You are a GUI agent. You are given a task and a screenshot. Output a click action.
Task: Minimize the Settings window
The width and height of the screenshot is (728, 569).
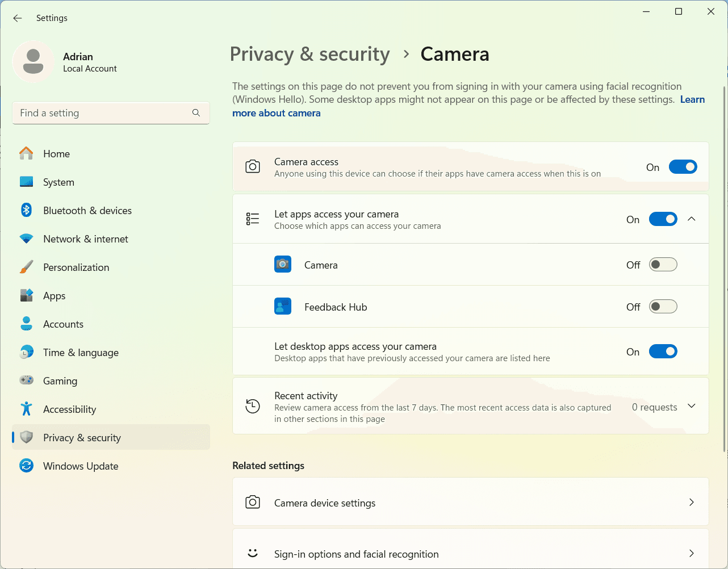coord(646,11)
